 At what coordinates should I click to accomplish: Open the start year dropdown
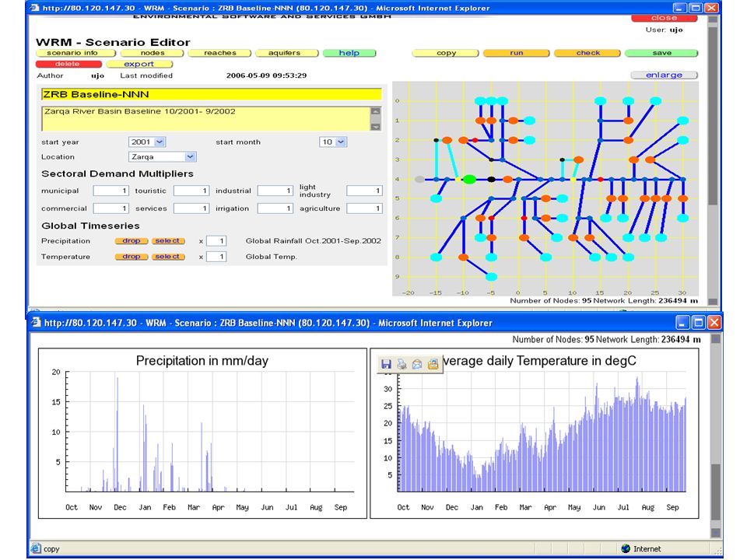(160, 142)
